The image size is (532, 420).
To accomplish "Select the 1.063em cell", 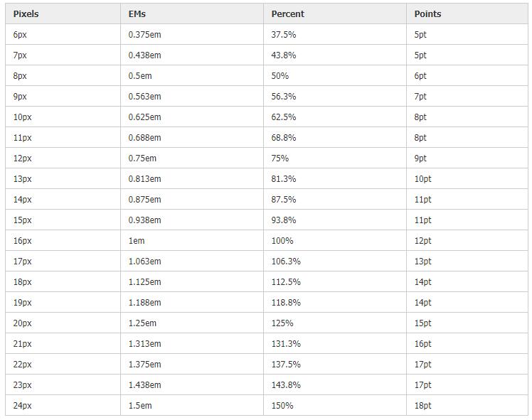I will 192,262.
